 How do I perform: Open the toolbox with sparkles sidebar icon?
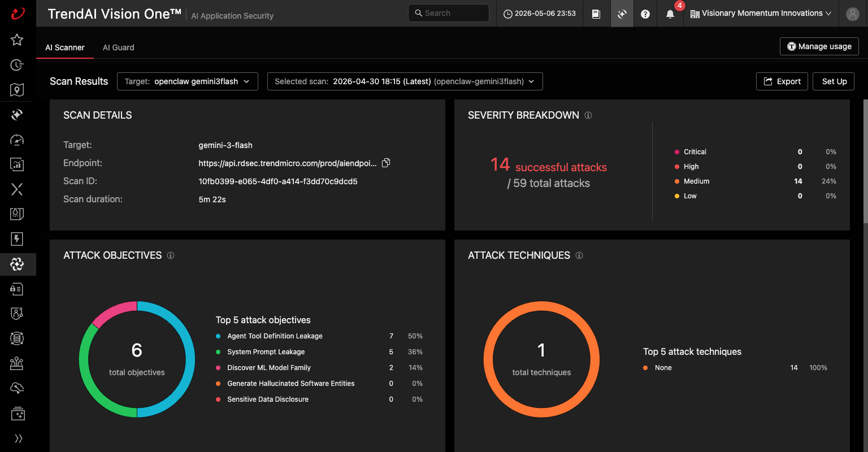pos(17,414)
